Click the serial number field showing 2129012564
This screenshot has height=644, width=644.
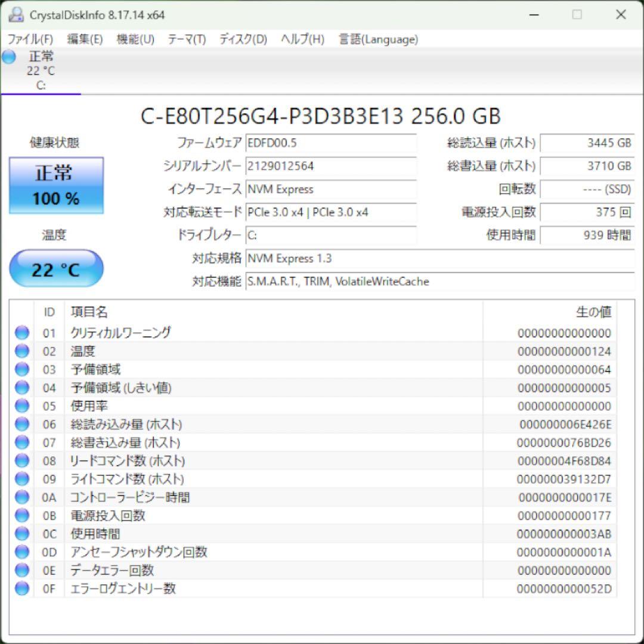click(332, 166)
